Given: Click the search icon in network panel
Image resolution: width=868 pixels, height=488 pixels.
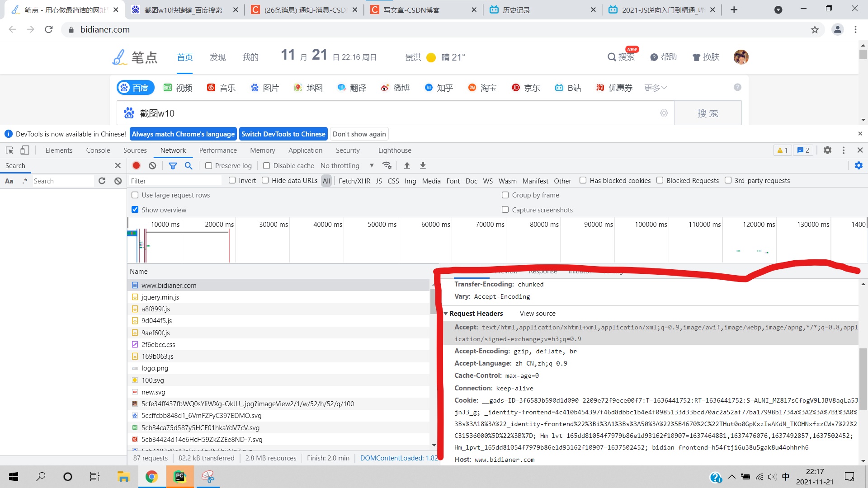Looking at the screenshot, I should [189, 166].
